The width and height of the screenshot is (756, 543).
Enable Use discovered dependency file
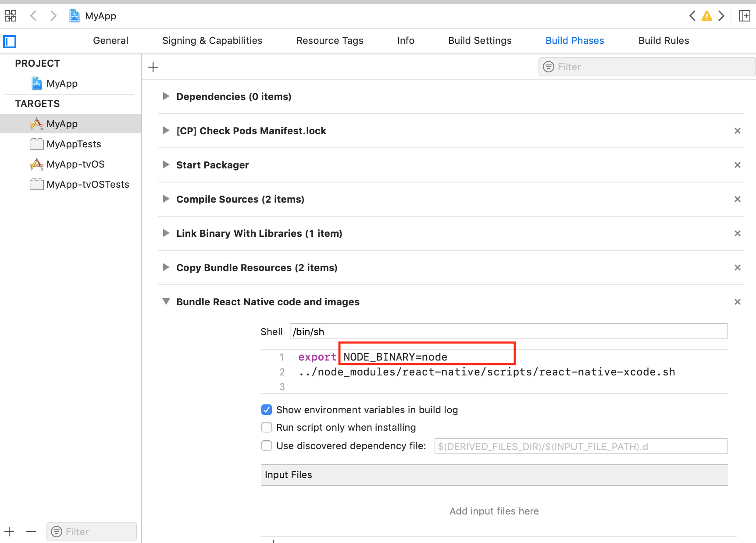(x=267, y=446)
